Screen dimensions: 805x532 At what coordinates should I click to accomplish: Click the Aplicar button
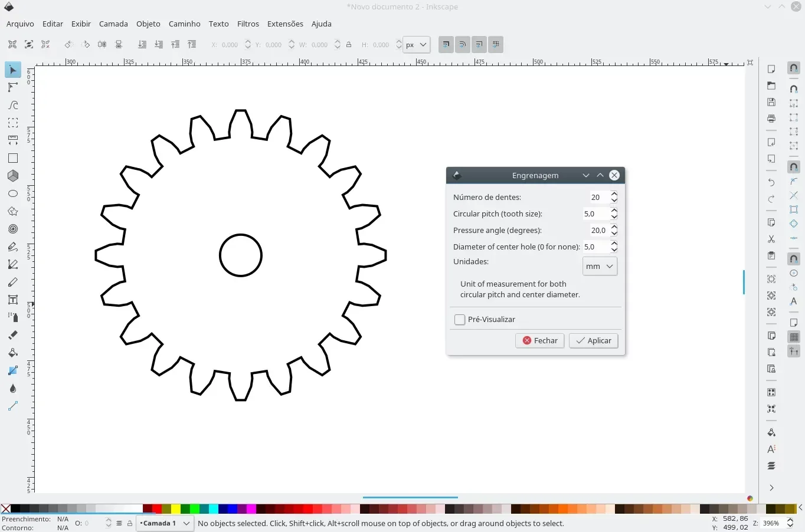pos(593,341)
